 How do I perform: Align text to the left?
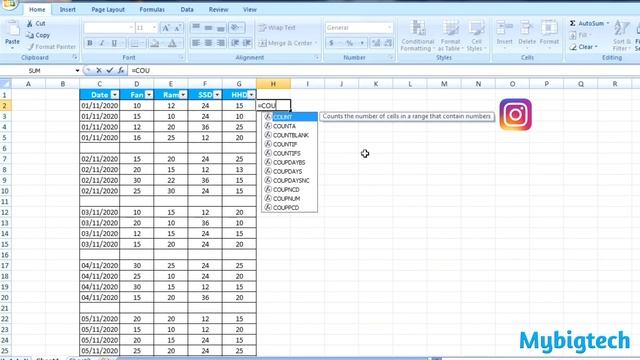(196, 43)
